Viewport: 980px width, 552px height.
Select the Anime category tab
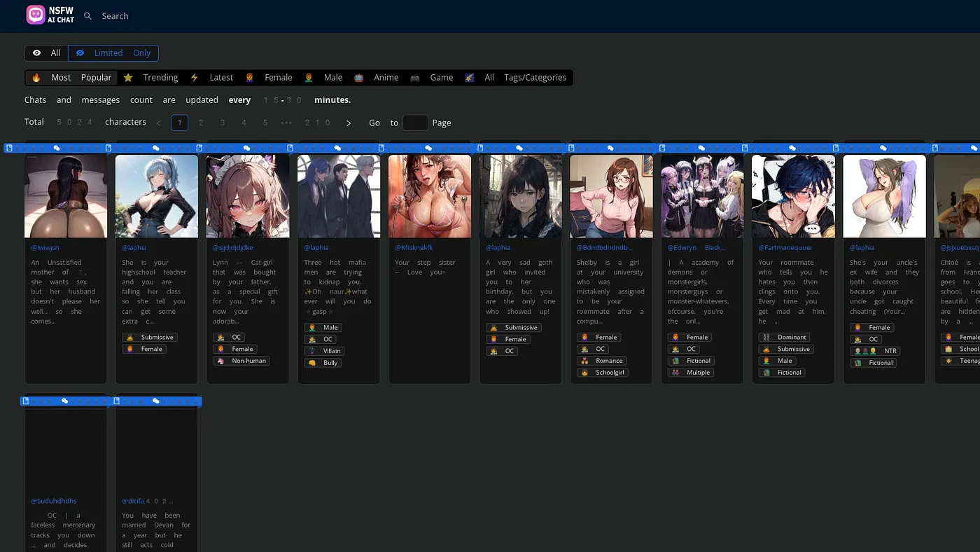pos(377,78)
